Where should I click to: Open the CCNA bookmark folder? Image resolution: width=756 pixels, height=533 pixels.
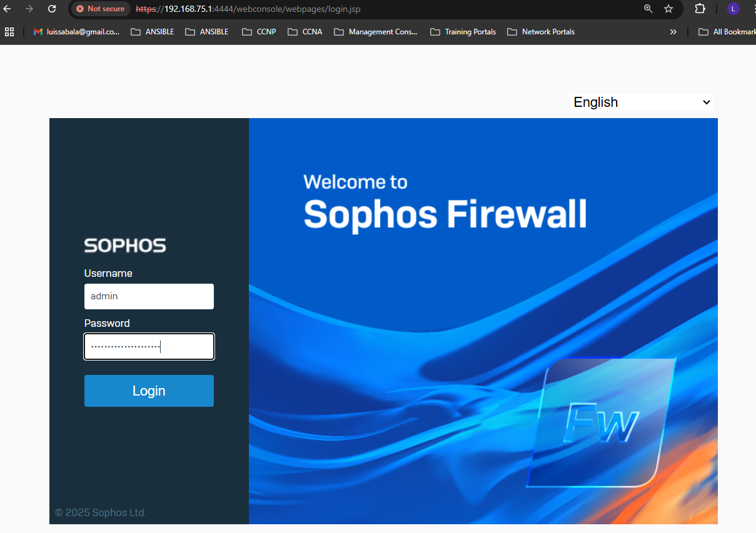(305, 32)
